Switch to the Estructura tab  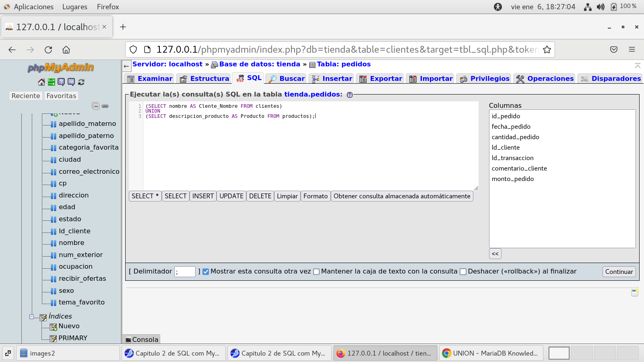pyautogui.click(x=205, y=79)
